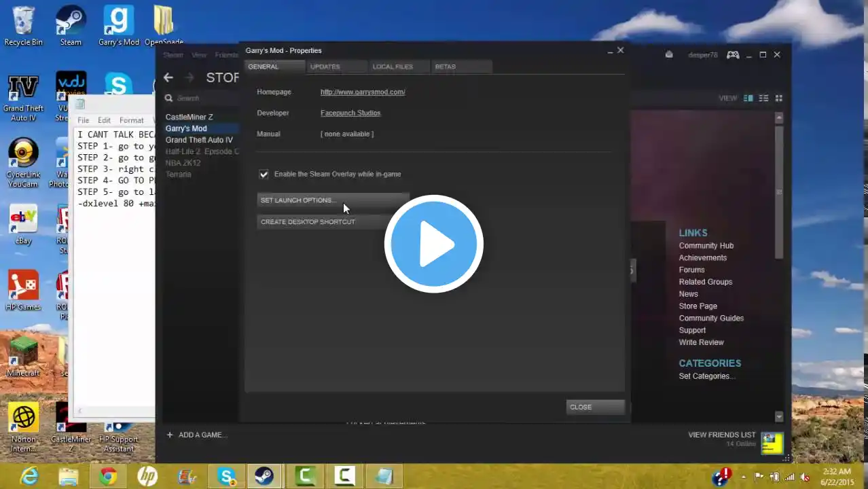
Task: Open File Explorer from the taskbar
Action: (x=69, y=476)
